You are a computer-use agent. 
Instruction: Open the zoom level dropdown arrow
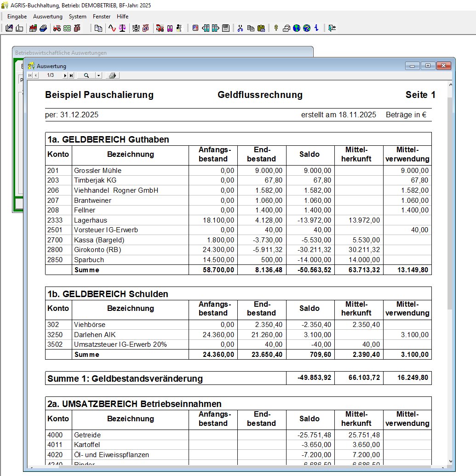tap(98, 75)
